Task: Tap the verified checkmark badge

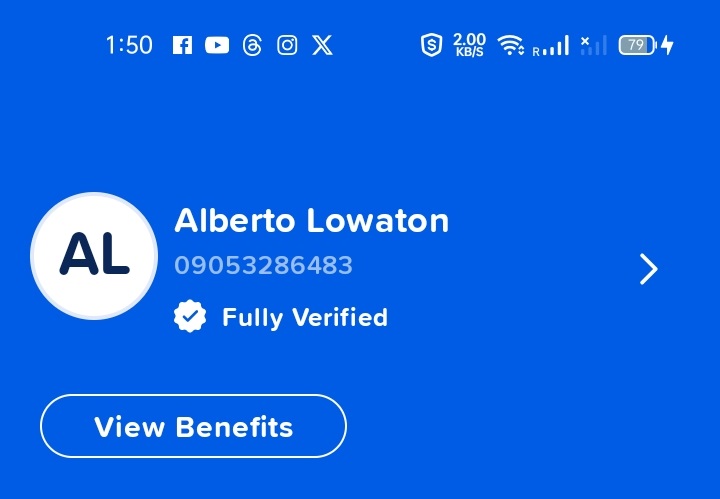Action: tap(190, 316)
